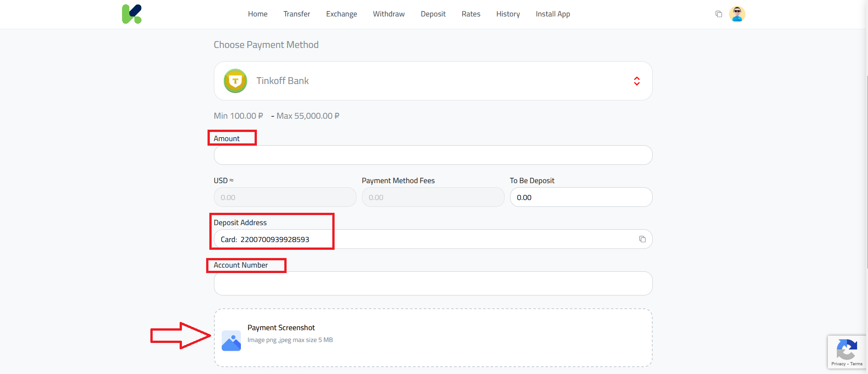Click the 'Max 55,000.00 ₽' limit text

(308, 116)
